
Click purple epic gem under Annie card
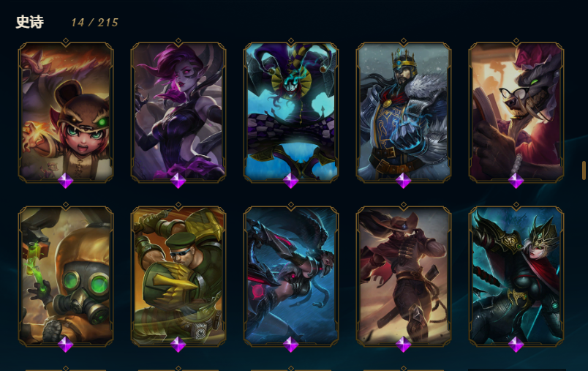pyautogui.click(x=66, y=181)
